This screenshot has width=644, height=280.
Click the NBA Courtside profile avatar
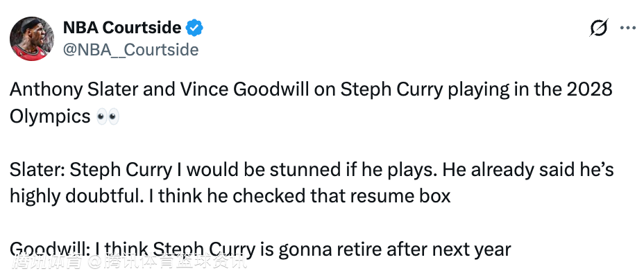32,39
